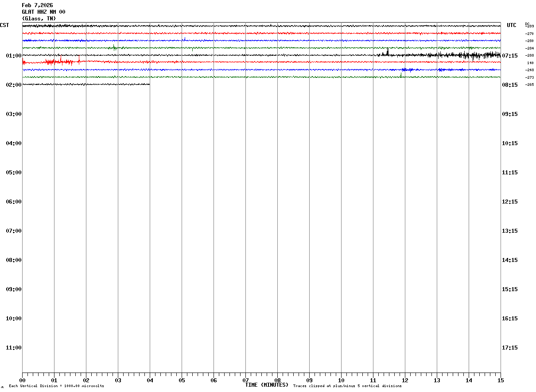Select the 02:00 CST row label

click(x=14, y=85)
